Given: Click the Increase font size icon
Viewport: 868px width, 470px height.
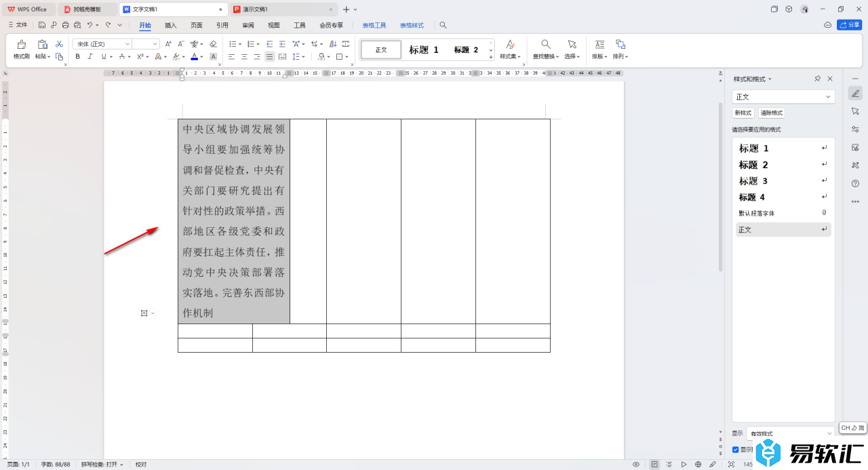Looking at the screenshot, I should (x=168, y=43).
